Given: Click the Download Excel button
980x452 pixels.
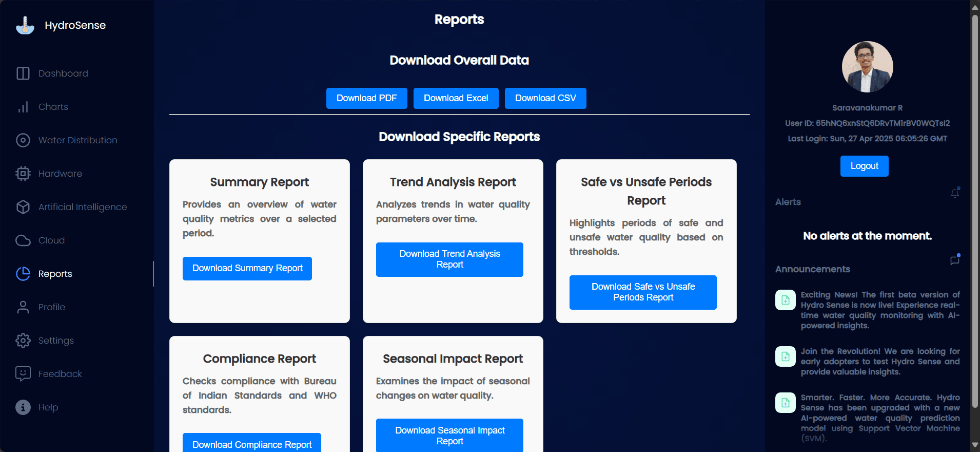Looking at the screenshot, I should click(456, 98).
